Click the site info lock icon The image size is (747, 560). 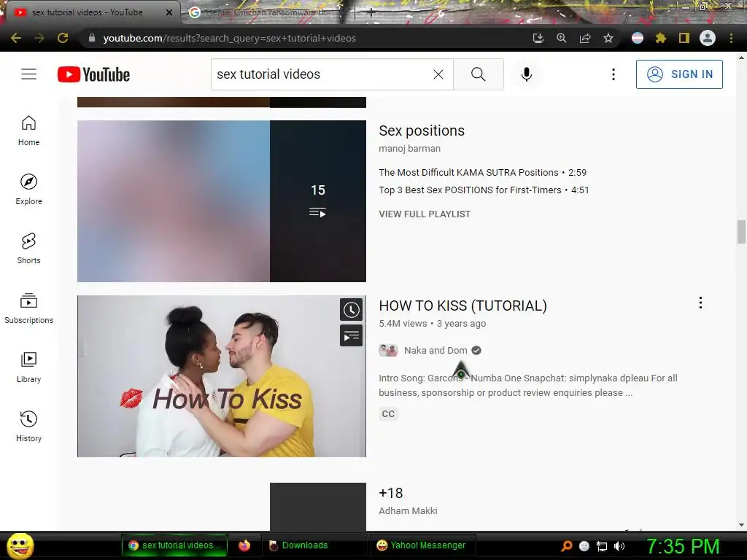pyautogui.click(x=92, y=38)
